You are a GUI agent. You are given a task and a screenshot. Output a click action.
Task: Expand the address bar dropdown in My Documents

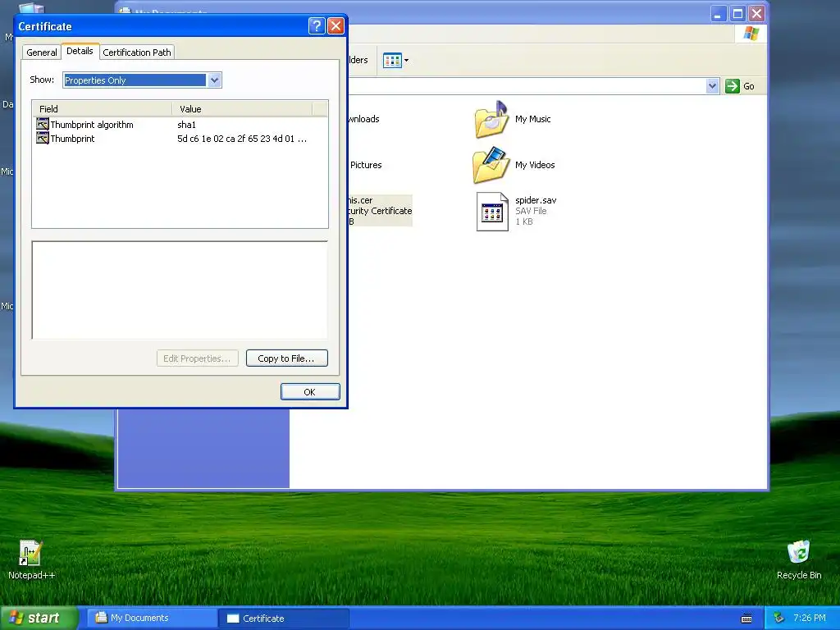point(712,85)
